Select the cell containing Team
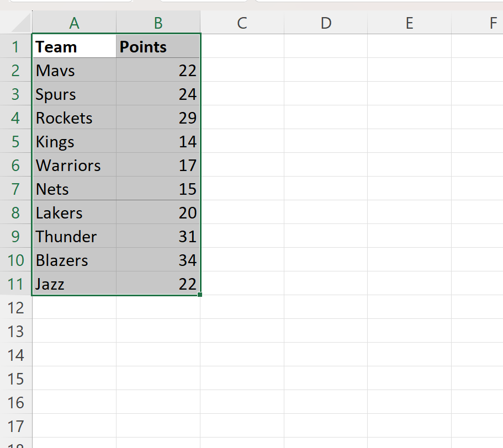 tap(74, 46)
